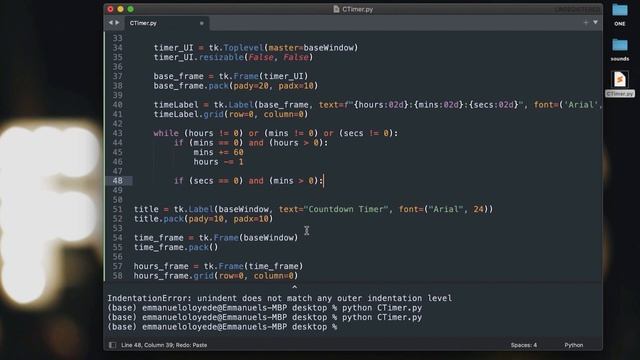
Task: Click the IndentationError message in terminal
Action: pos(280,298)
